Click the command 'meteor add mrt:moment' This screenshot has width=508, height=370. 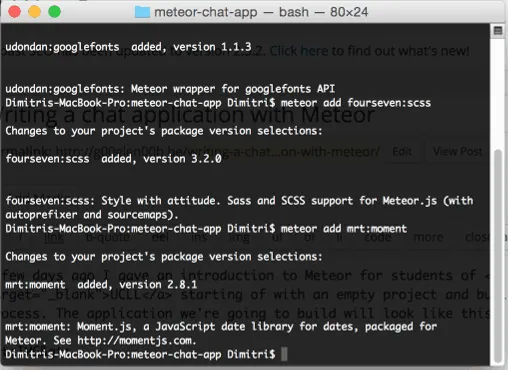[x=344, y=229]
